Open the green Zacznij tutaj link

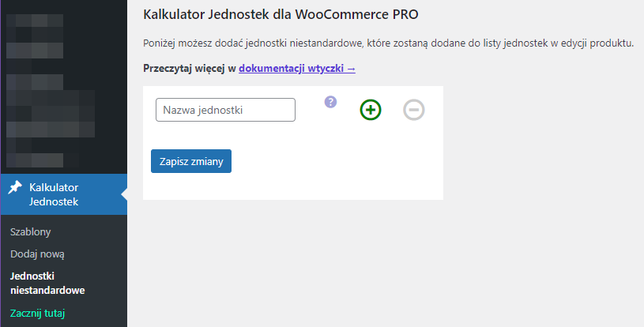point(38,314)
